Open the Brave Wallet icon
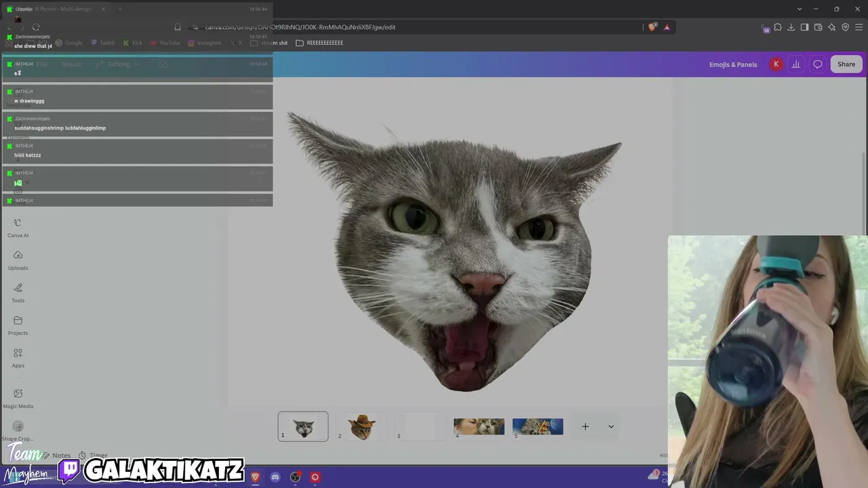This screenshot has width=868, height=488. click(x=818, y=27)
